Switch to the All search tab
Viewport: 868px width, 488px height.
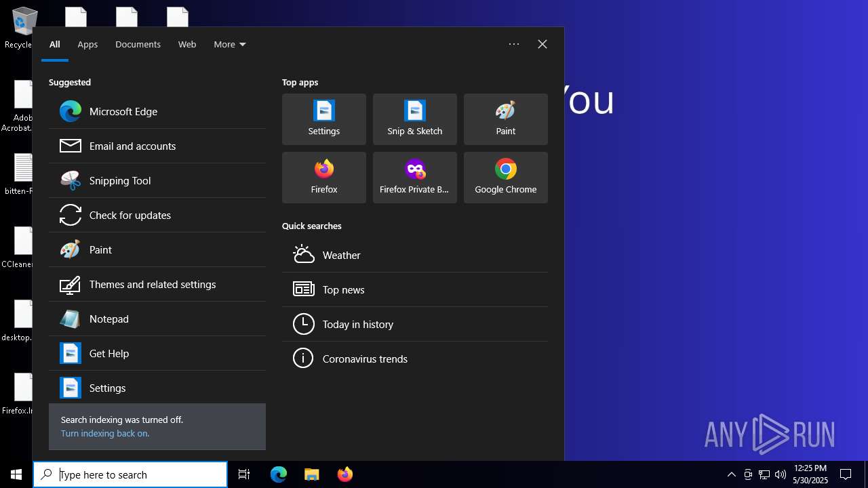coord(55,44)
